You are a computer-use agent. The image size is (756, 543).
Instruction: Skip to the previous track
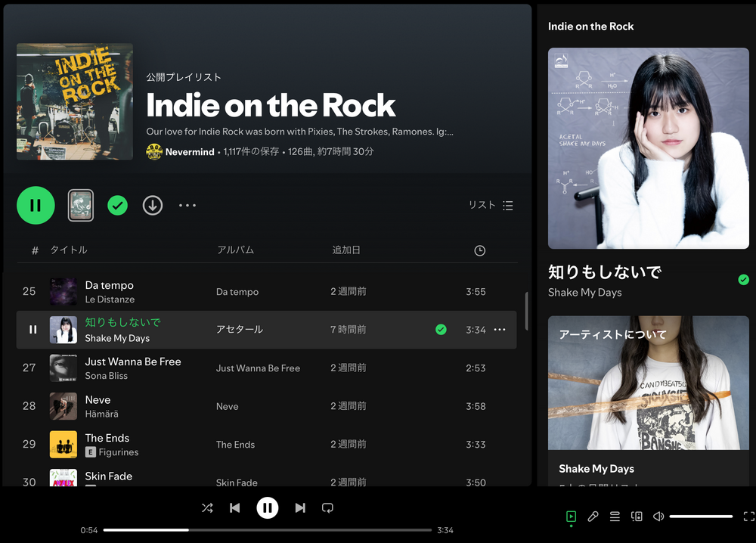coord(235,507)
